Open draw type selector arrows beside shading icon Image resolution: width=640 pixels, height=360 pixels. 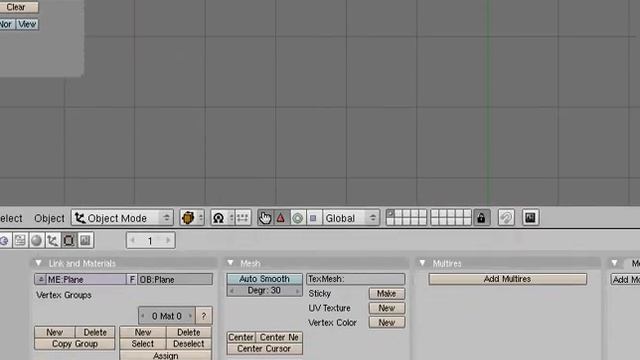click(200, 218)
